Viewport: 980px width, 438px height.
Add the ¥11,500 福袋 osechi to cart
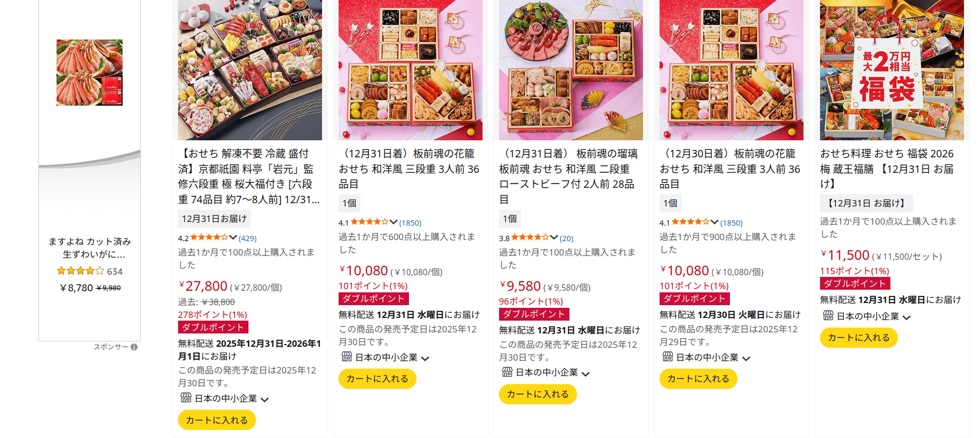(x=859, y=338)
